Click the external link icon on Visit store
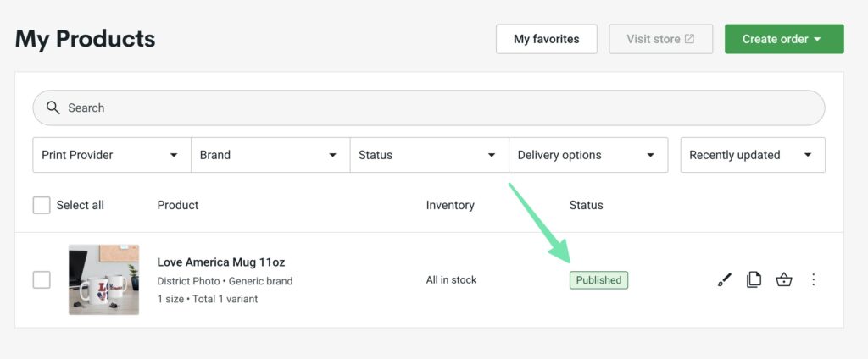The image size is (868, 359). pos(690,39)
